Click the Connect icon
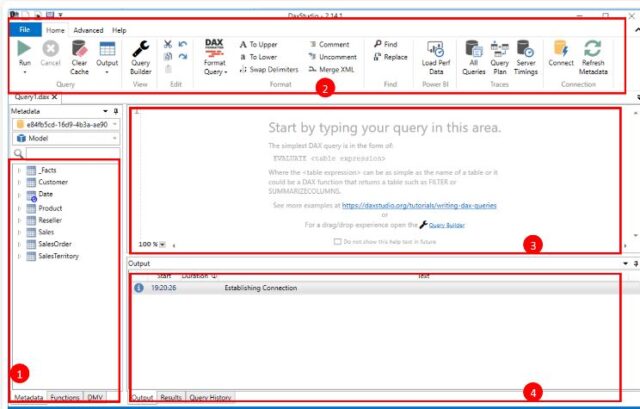 [561, 48]
